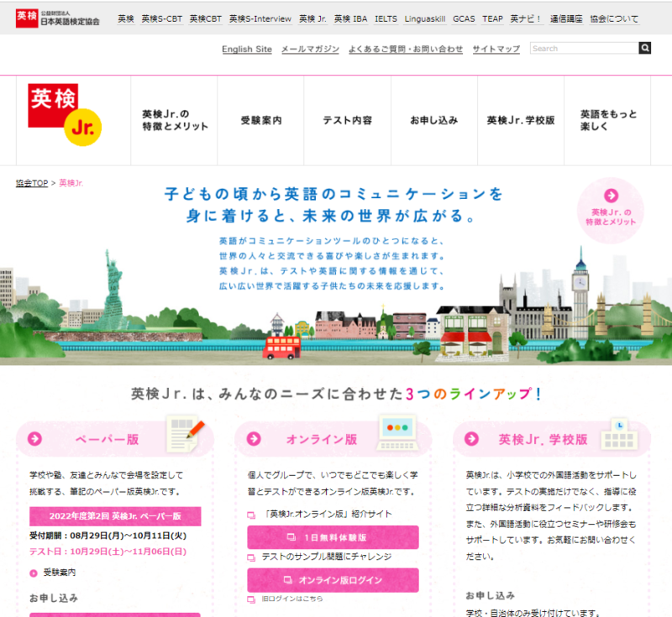Image resolution: width=672 pixels, height=617 pixels.
Task: Click the ペーパー版 heading text
Action: pos(108,439)
